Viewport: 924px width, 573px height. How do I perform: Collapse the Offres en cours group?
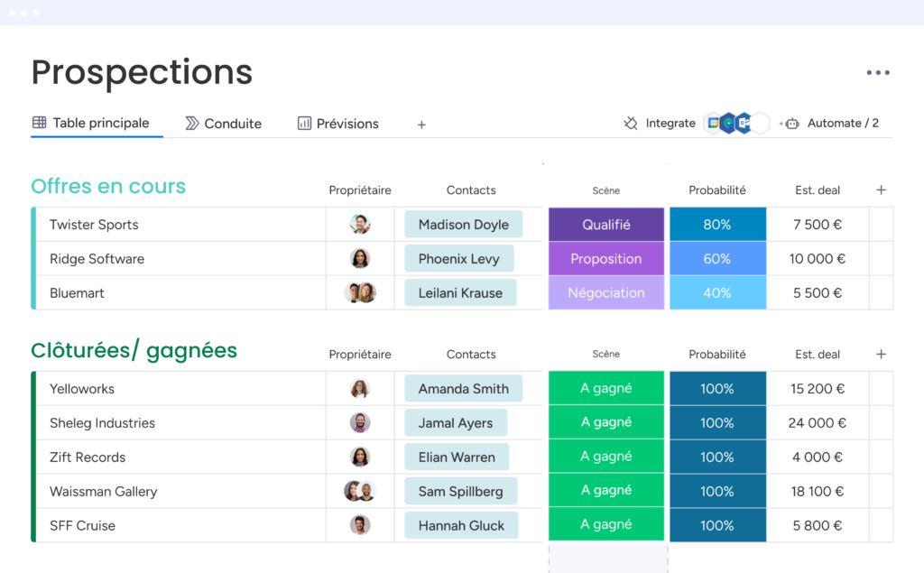pos(108,186)
